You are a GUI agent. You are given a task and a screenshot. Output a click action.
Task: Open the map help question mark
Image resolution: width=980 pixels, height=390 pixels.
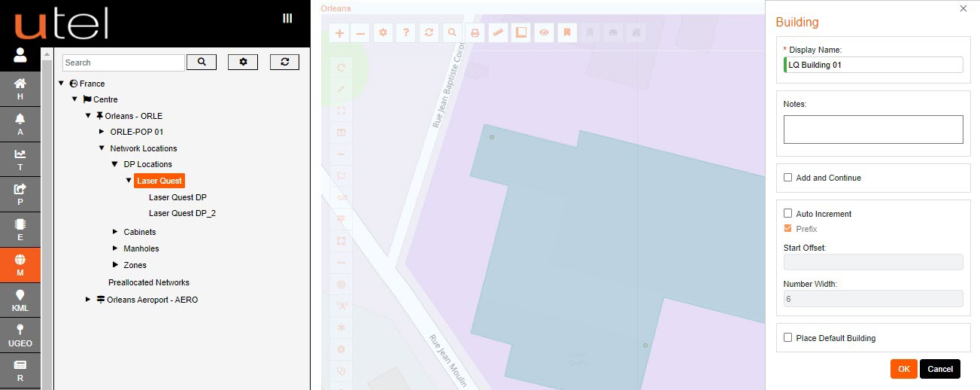click(x=406, y=33)
